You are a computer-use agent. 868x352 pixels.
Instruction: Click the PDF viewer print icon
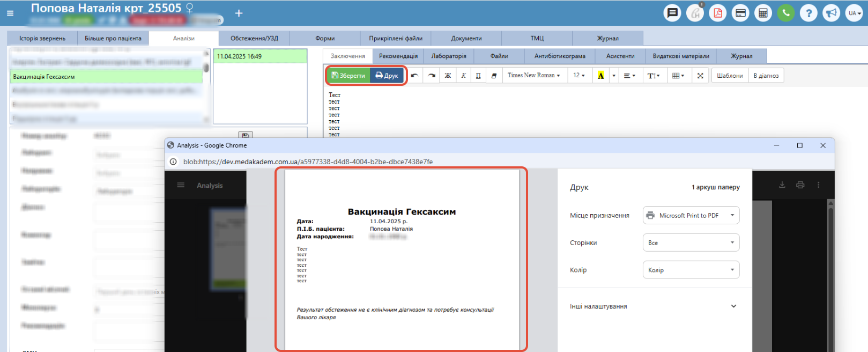(x=800, y=185)
